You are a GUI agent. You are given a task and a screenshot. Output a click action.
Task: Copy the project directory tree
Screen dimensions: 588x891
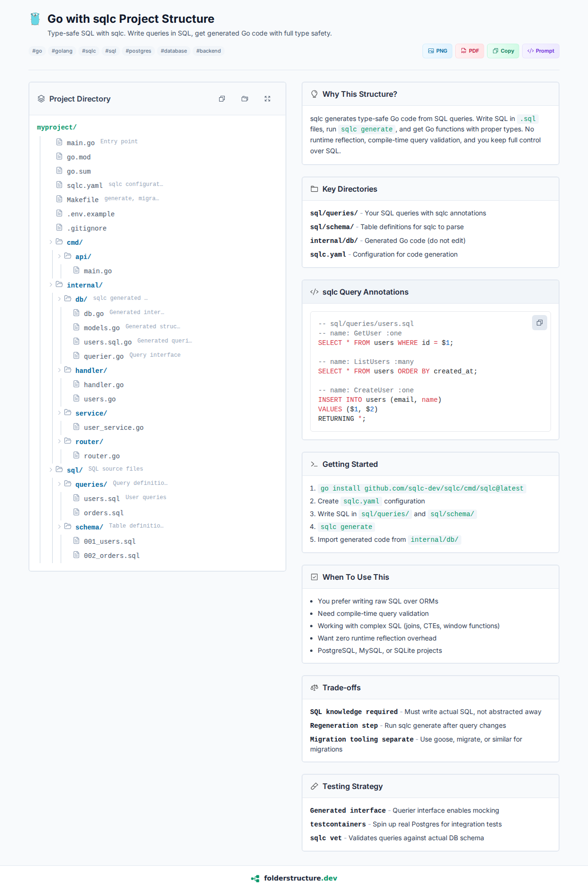(222, 99)
